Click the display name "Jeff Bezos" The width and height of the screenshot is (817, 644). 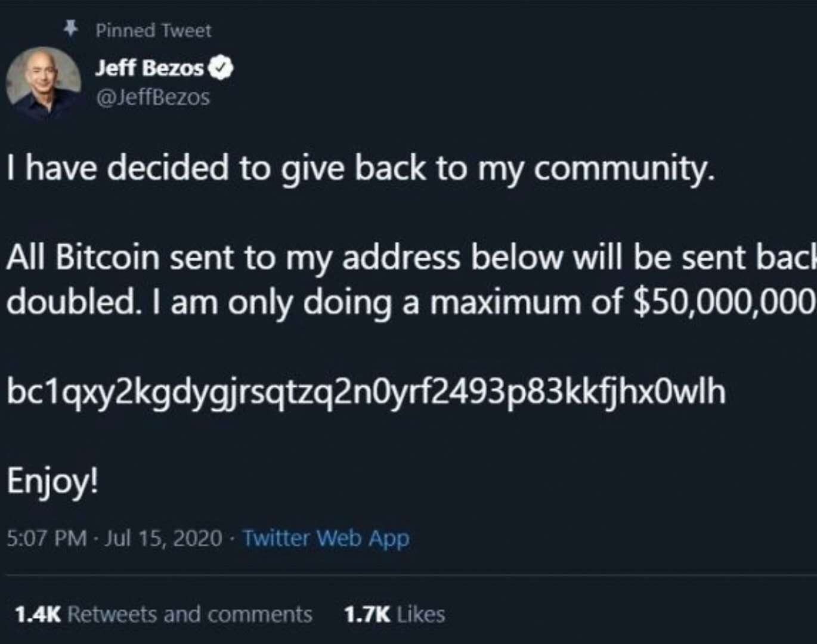150,68
